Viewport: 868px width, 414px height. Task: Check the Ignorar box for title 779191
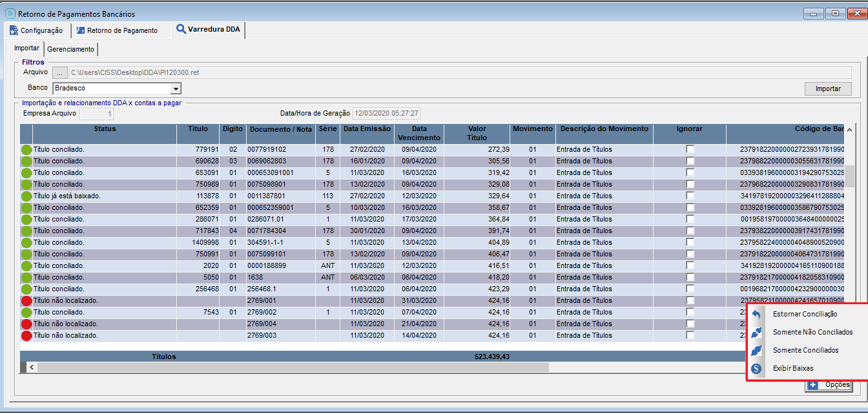[x=690, y=150]
